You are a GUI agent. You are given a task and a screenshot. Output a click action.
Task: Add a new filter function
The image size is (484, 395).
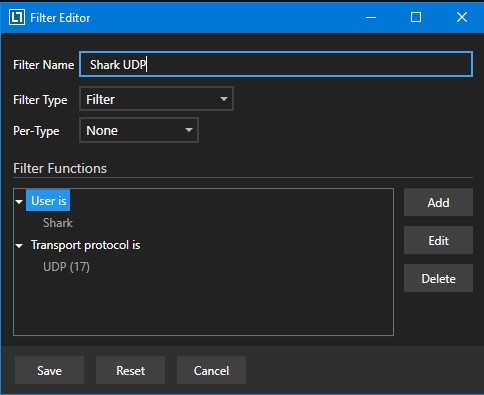438,202
